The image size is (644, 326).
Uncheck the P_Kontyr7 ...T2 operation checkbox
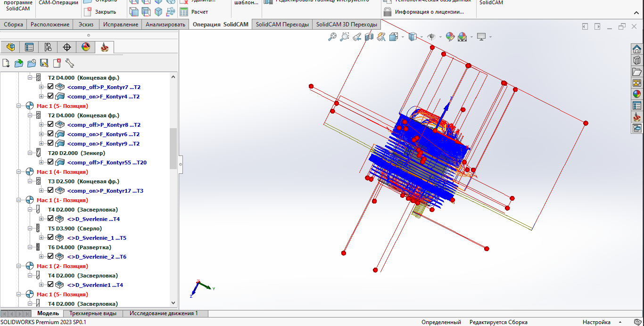click(50, 87)
